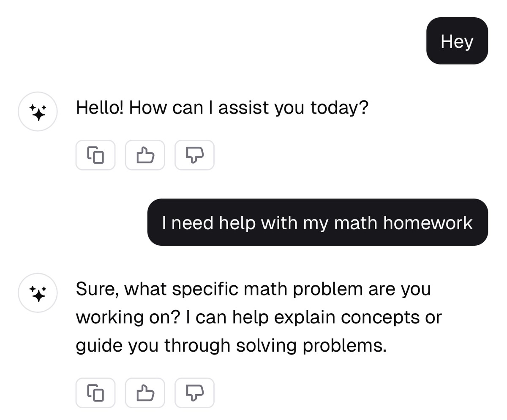
Task: Copy the math problem response message
Action: point(95,393)
